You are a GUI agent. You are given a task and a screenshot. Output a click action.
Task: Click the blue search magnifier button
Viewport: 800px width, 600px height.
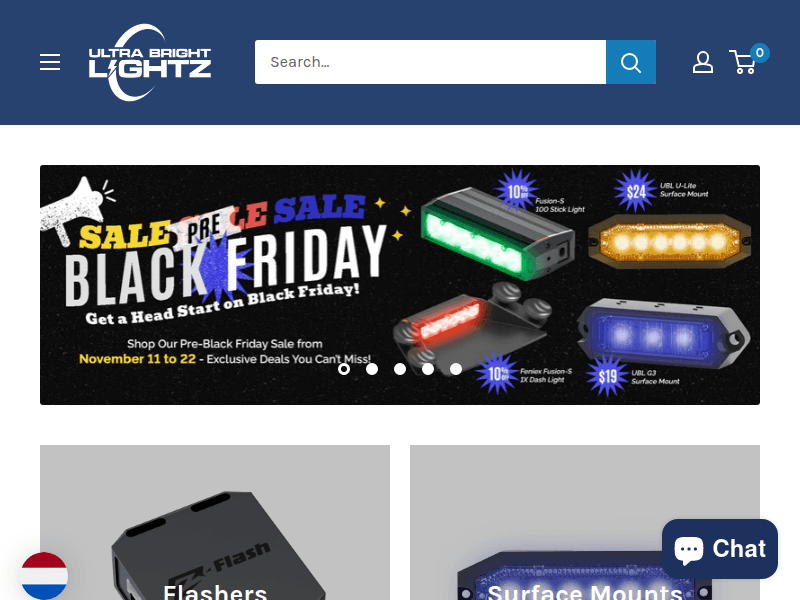coord(631,62)
